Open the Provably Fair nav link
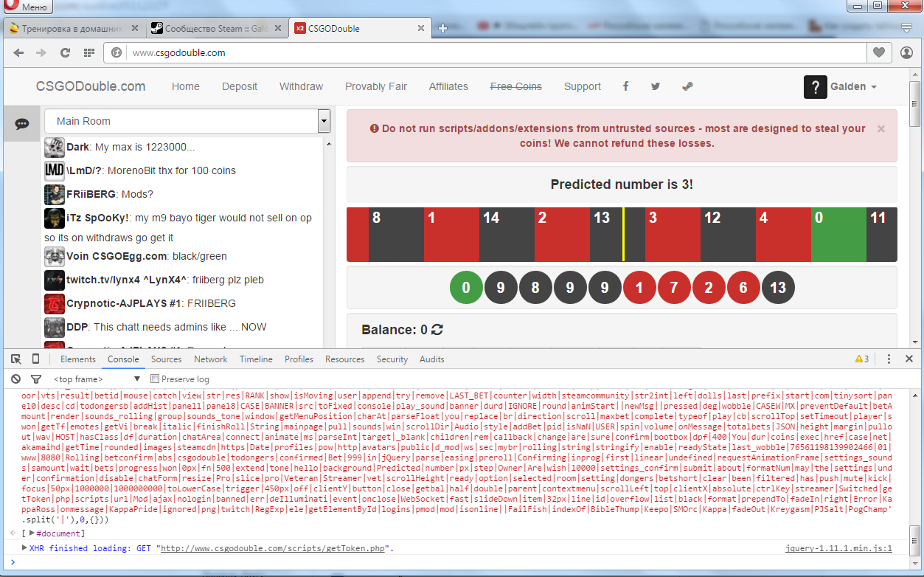The image size is (924, 577). 376,86
